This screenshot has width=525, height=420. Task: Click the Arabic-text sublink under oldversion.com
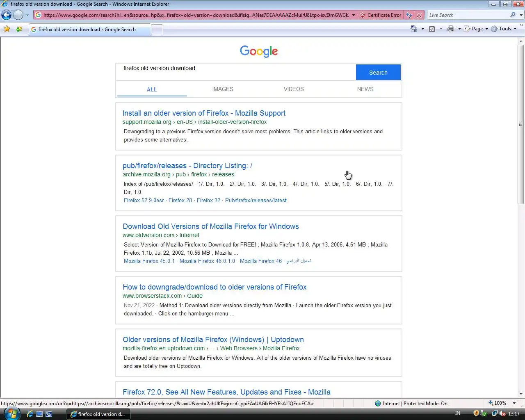pyautogui.click(x=299, y=261)
